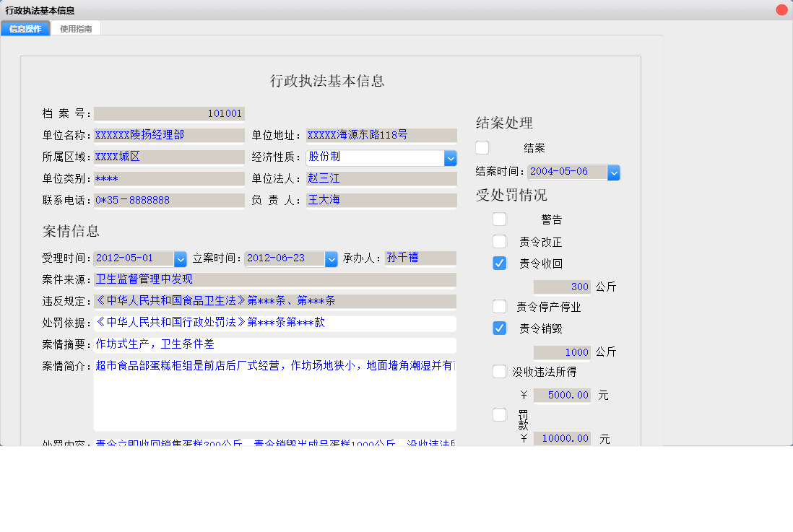The width and height of the screenshot is (793, 532).
Task: Select the 单位名称 text field
Action: tap(169, 135)
